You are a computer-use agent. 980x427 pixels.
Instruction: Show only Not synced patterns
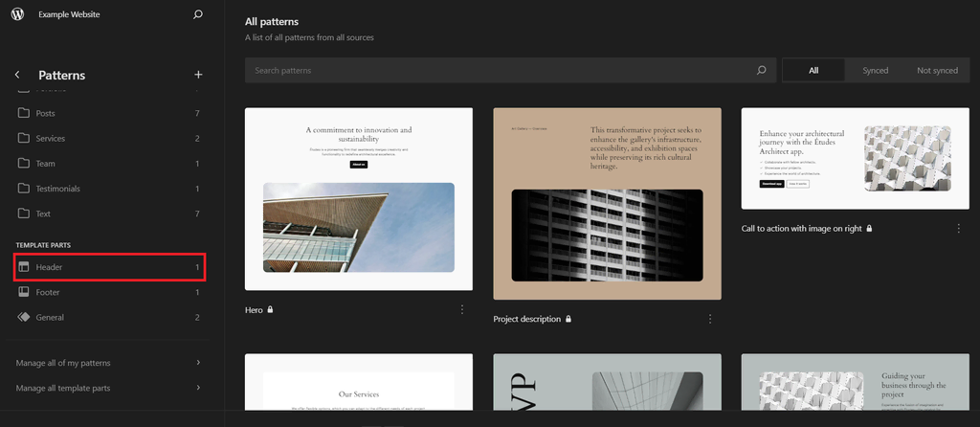937,71
